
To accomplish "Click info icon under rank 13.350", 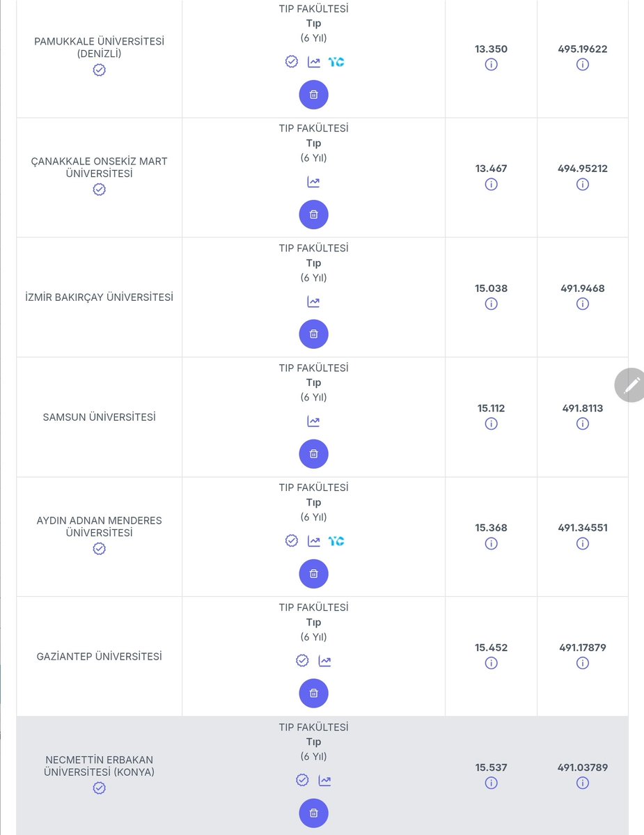I will click(492, 65).
